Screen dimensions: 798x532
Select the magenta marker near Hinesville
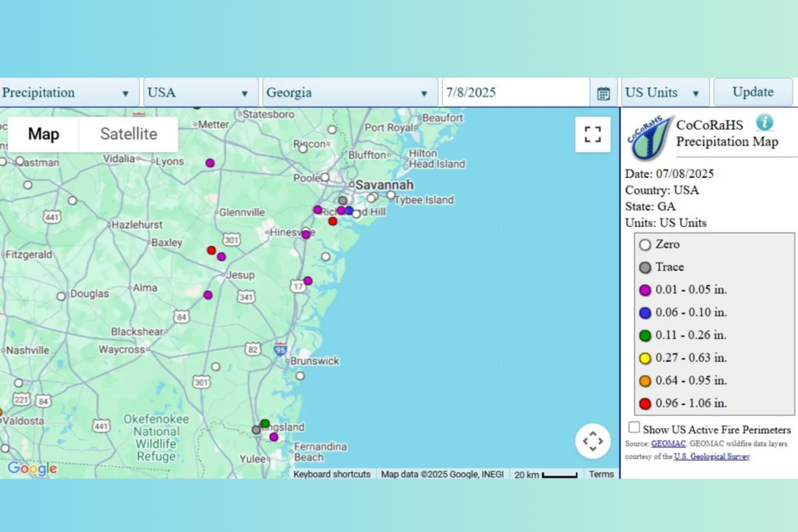point(305,234)
